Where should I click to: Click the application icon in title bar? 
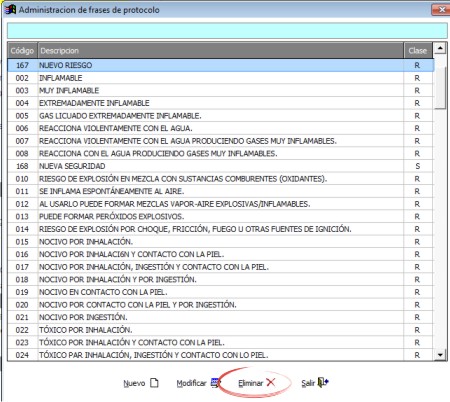[x=10, y=9]
